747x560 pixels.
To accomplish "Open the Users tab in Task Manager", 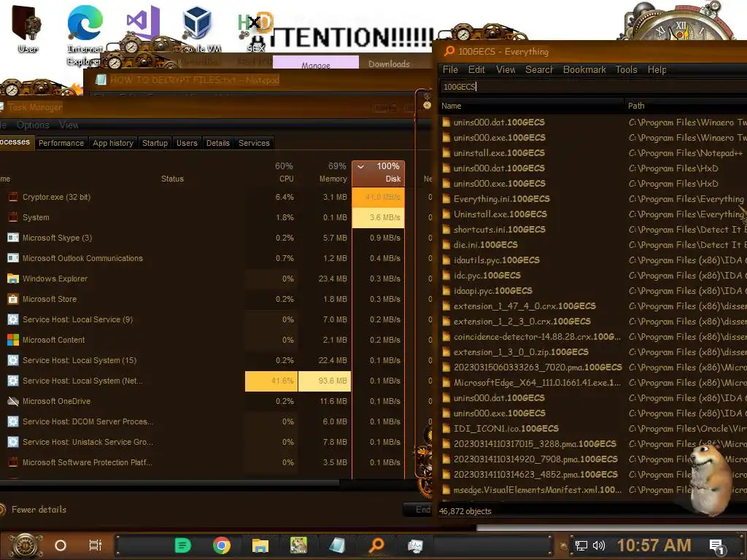I will click(187, 143).
